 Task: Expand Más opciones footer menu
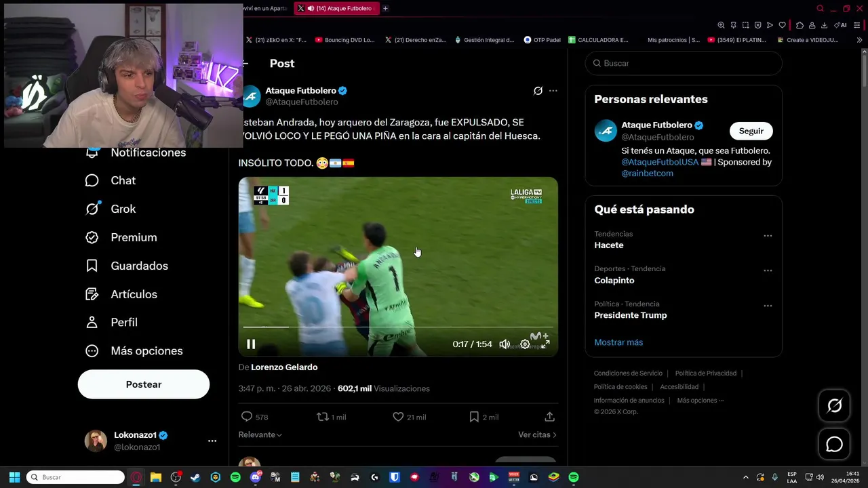[700, 401]
